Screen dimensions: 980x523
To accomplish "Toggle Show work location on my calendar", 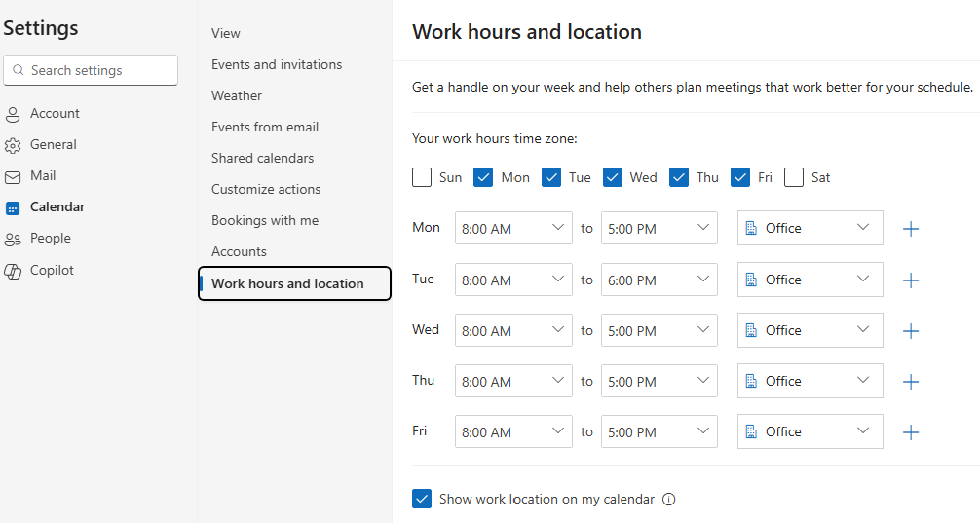I will tap(422, 499).
